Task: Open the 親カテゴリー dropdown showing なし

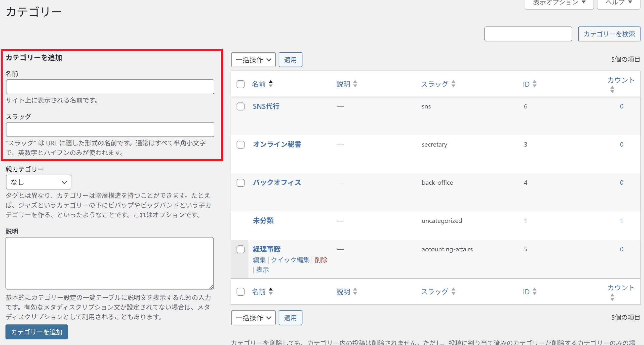Action: tap(38, 182)
